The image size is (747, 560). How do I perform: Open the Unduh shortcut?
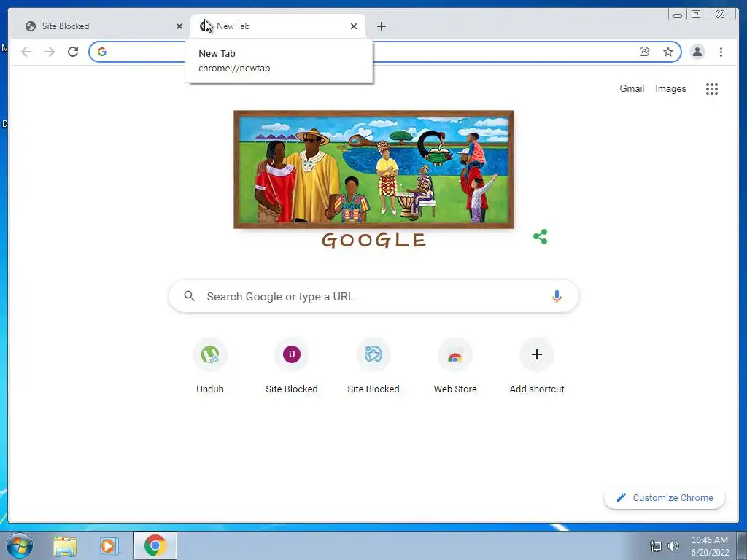coord(210,366)
